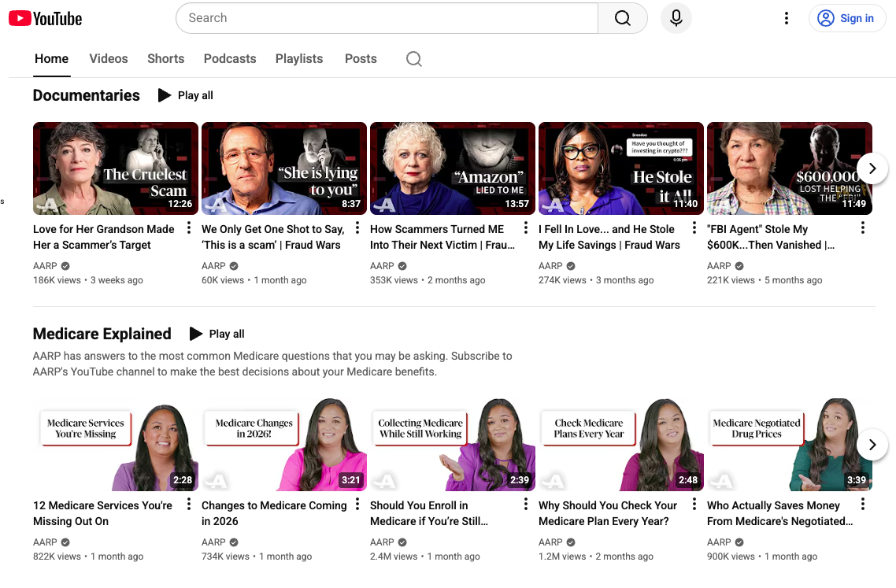
Task: Open options menu for 'Love for Her Grandson' video
Action: pos(189,228)
